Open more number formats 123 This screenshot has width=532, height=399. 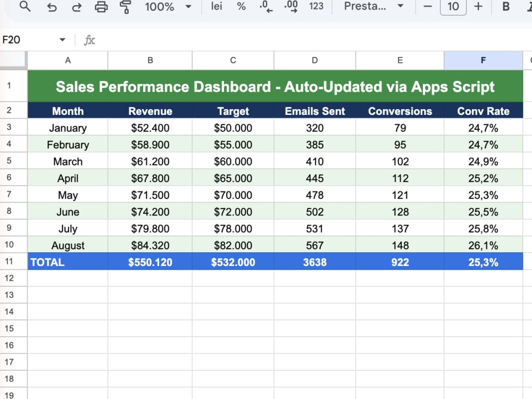(x=316, y=6)
